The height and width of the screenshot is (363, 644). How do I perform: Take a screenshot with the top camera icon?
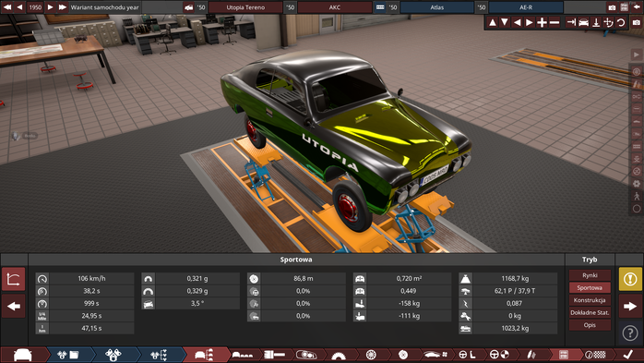coord(612,7)
